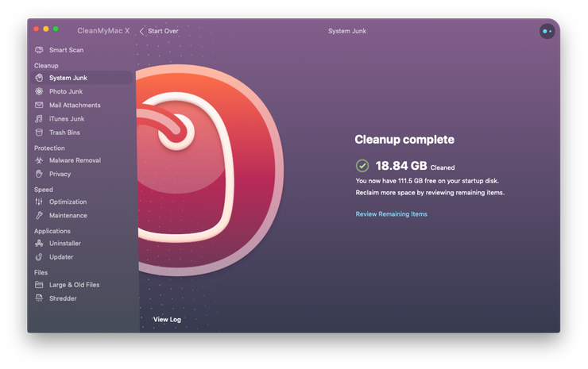Select System Junk in the sidebar
This screenshot has height=369, width=588.
pyautogui.click(x=81, y=78)
